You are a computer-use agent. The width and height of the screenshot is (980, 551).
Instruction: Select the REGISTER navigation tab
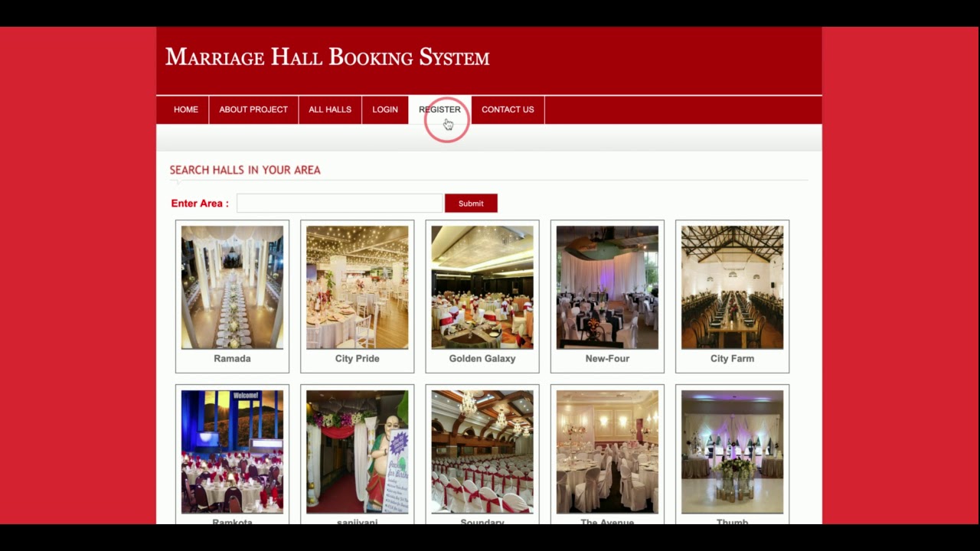point(439,109)
